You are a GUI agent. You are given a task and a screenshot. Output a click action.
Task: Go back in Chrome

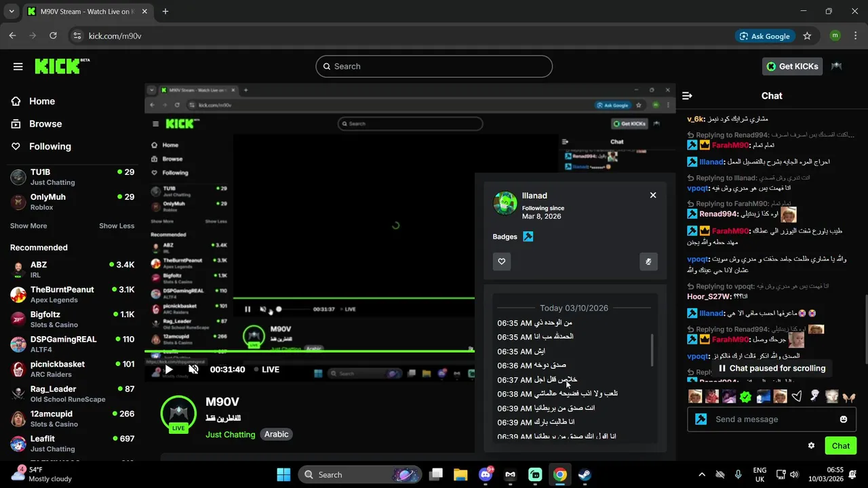[x=12, y=36]
